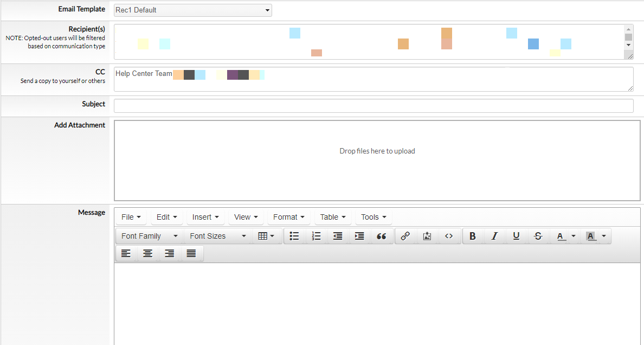
Task: Toggle strikethrough formatting
Action: (x=538, y=236)
